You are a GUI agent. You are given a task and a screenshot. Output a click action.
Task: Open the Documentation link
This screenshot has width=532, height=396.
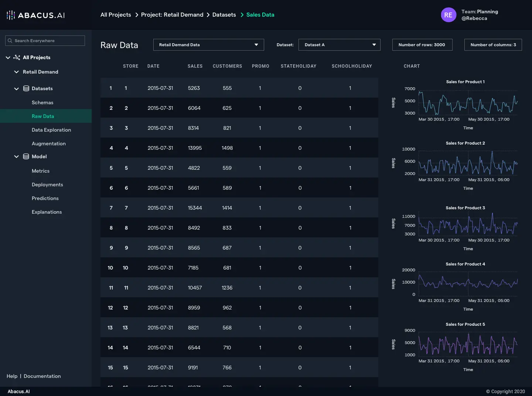pyautogui.click(x=42, y=376)
